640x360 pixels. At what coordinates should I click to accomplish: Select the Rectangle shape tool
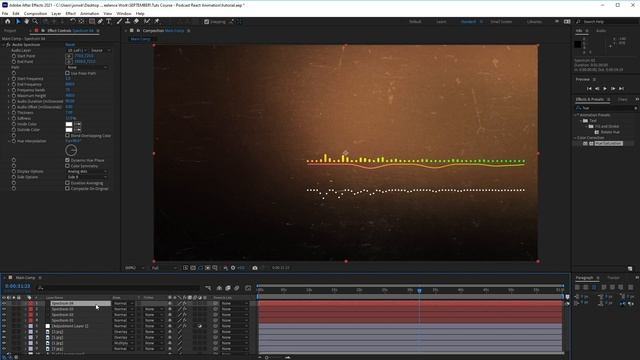(x=92, y=21)
